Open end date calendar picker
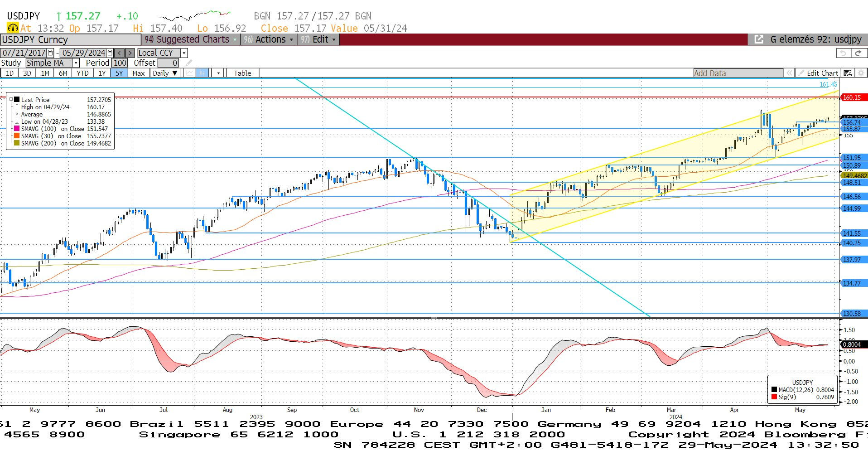This screenshot has width=868, height=470. 110,53
